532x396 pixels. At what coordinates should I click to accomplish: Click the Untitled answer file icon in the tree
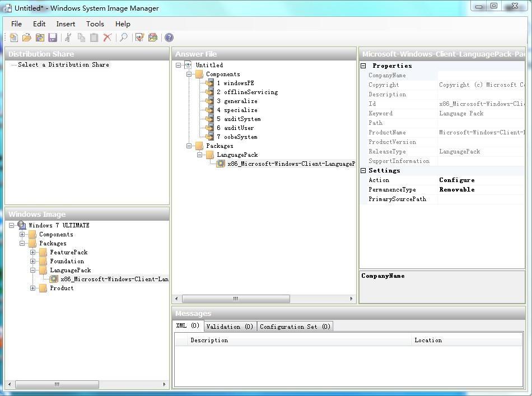[x=188, y=65]
